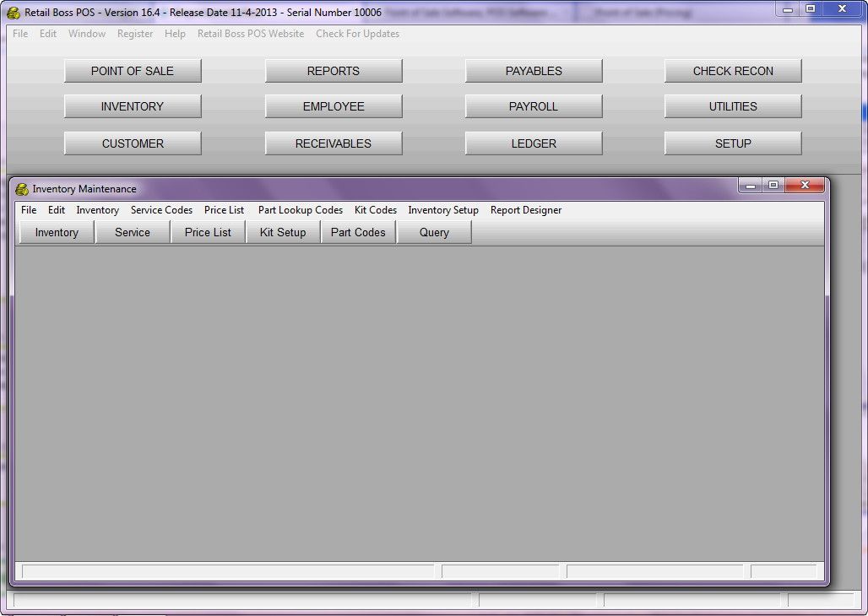Click the Part Codes toolbar button
This screenshot has height=616, width=868.
(x=358, y=232)
